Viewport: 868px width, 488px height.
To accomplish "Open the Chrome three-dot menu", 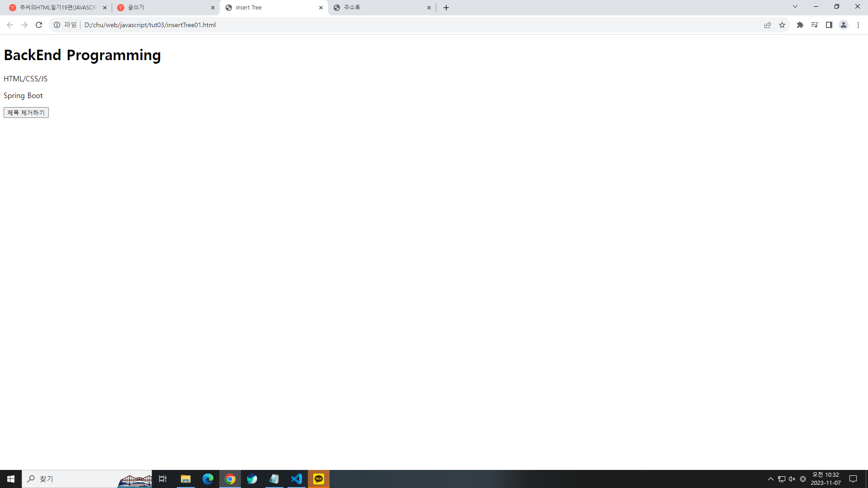I will [x=858, y=25].
